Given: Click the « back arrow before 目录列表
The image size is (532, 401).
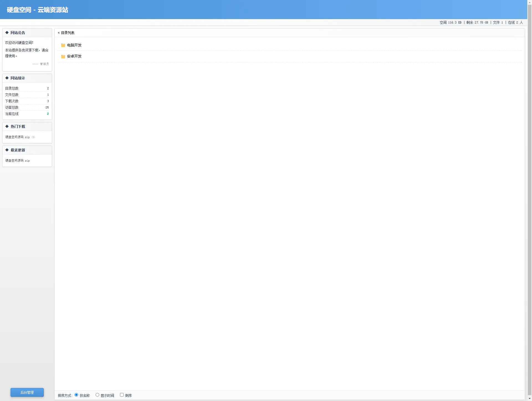Looking at the screenshot, I should pyautogui.click(x=59, y=33).
